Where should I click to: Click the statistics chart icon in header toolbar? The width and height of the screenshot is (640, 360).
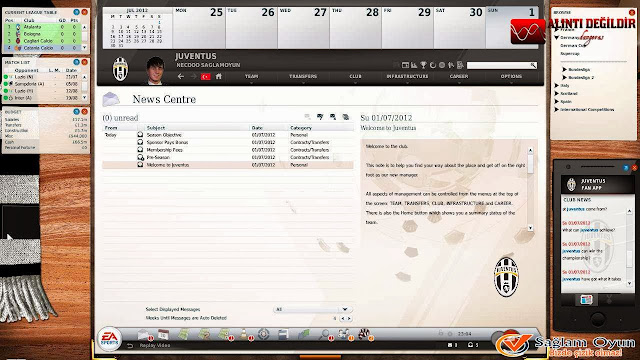pos(414,65)
